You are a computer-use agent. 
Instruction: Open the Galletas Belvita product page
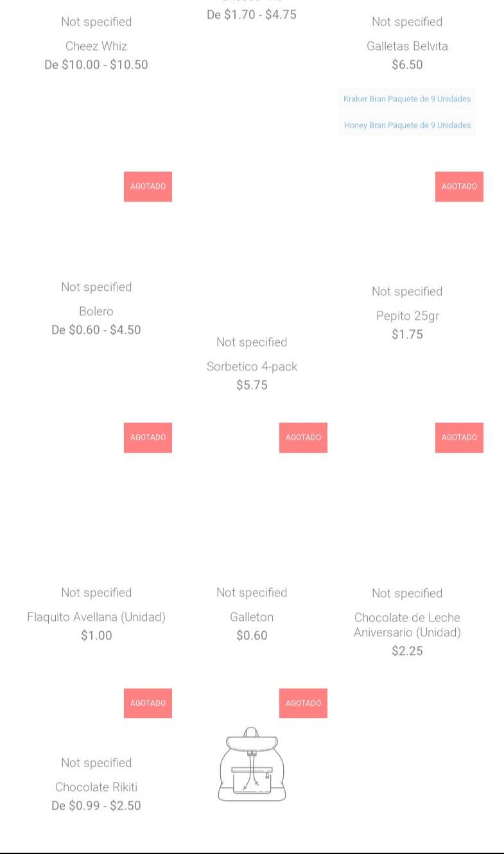[407, 46]
